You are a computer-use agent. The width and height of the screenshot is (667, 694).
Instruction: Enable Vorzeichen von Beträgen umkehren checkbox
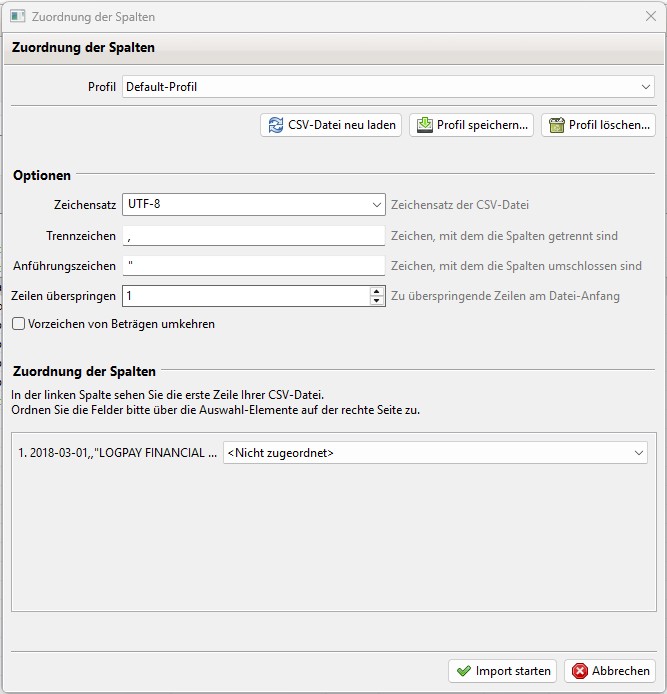point(18,324)
